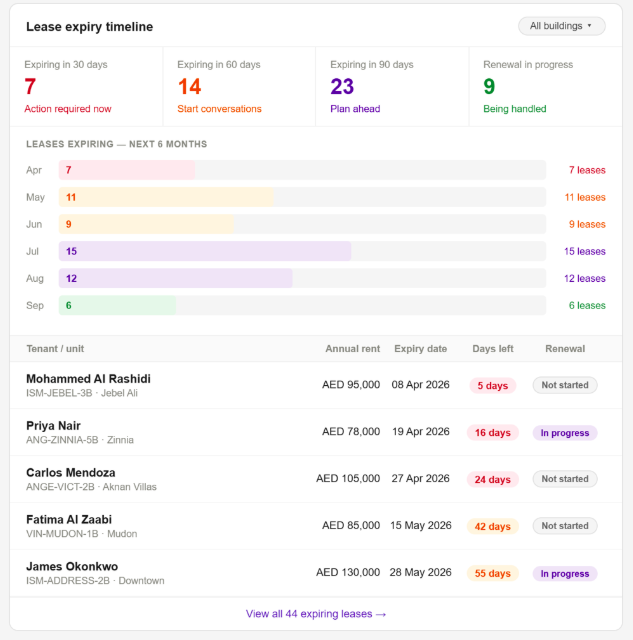Open James Okonkwo tenant row
The image size is (633, 640).
coord(316,573)
